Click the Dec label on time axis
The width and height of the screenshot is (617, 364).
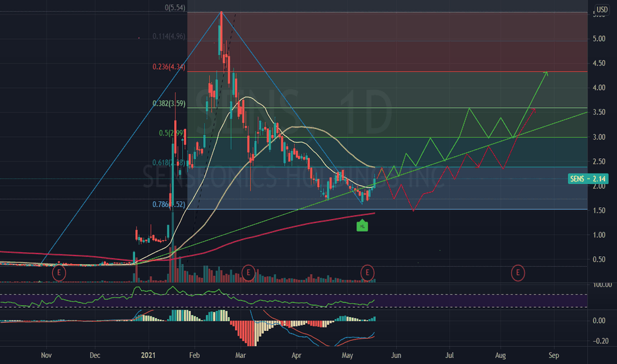pos(95,355)
